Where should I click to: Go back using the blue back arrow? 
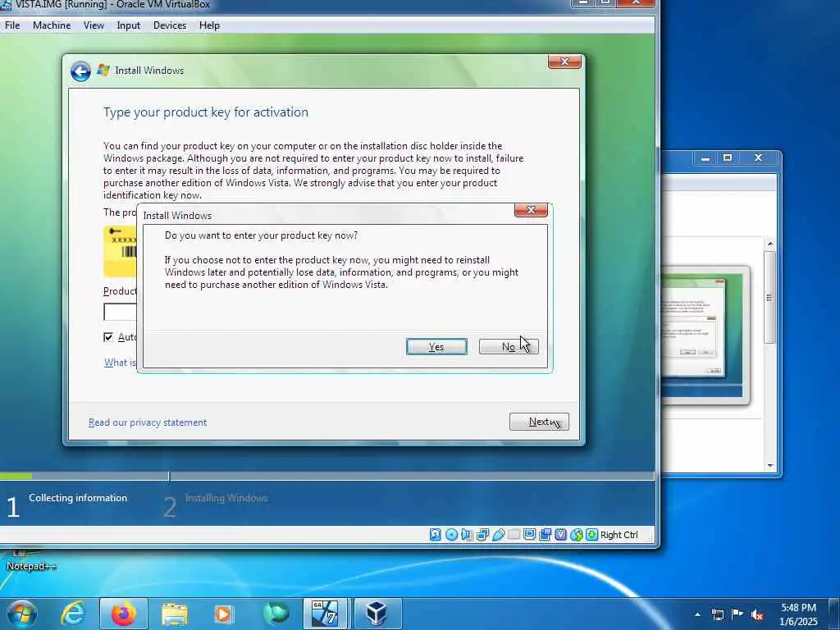(x=80, y=71)
